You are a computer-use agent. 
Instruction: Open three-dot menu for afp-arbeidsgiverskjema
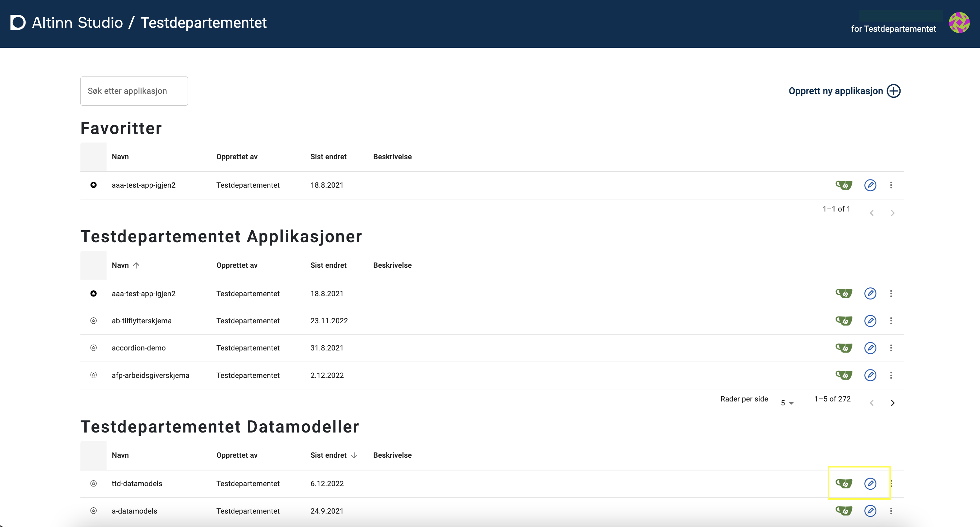point(891,375)
